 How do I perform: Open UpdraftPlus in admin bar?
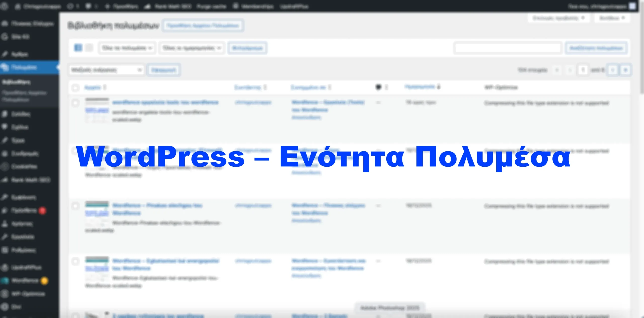pos(294,6)
